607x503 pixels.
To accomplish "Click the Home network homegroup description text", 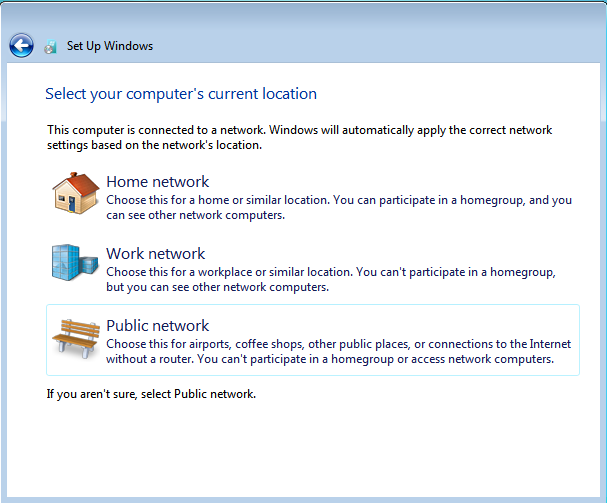I will coord(339,208).
